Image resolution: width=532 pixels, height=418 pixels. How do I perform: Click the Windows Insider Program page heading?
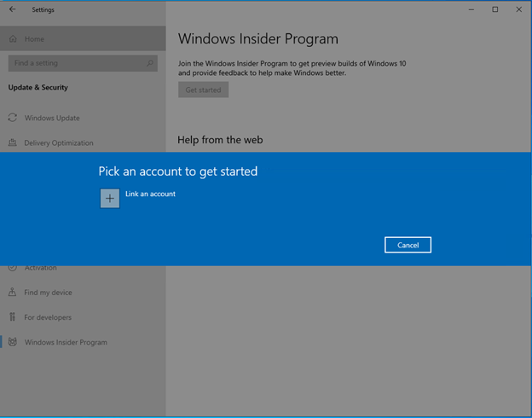click(x=258, y=38)
